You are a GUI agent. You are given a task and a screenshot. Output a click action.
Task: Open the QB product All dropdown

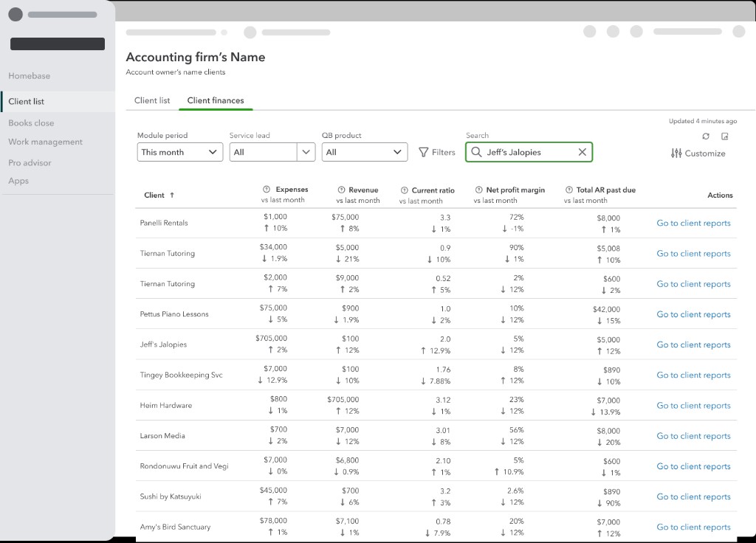365,152
